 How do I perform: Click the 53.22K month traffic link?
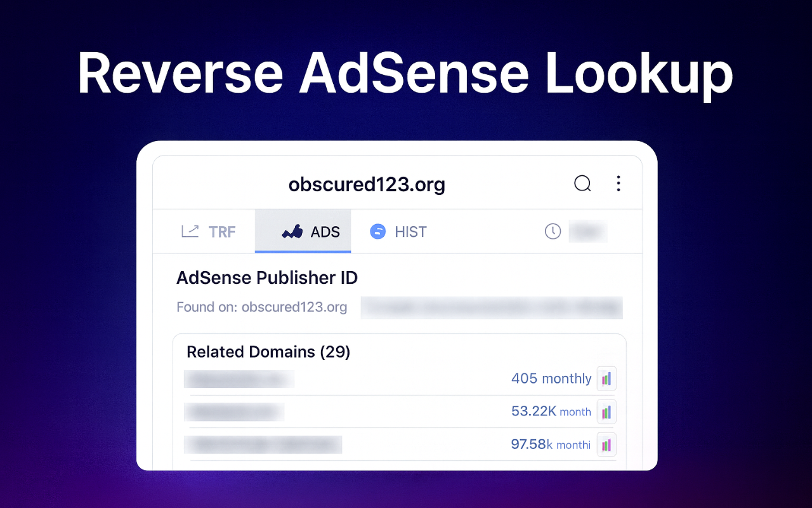tap(551, 411)
